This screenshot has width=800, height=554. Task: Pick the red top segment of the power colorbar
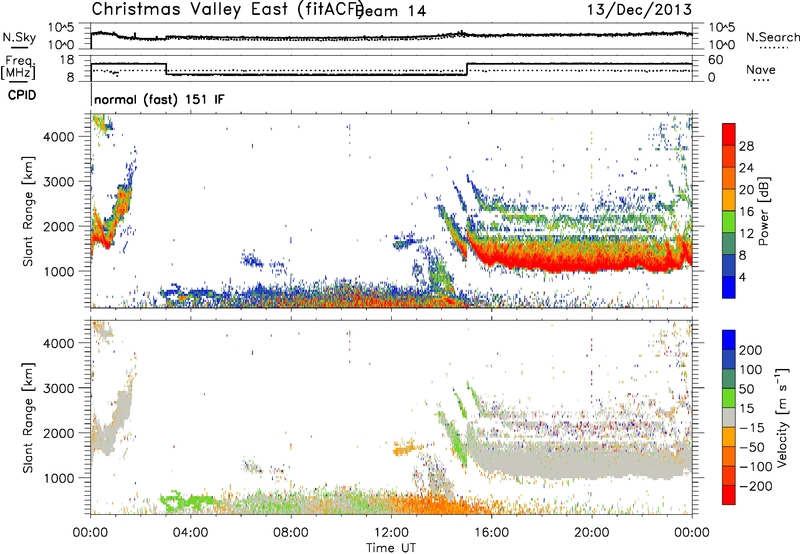point(729,135)
